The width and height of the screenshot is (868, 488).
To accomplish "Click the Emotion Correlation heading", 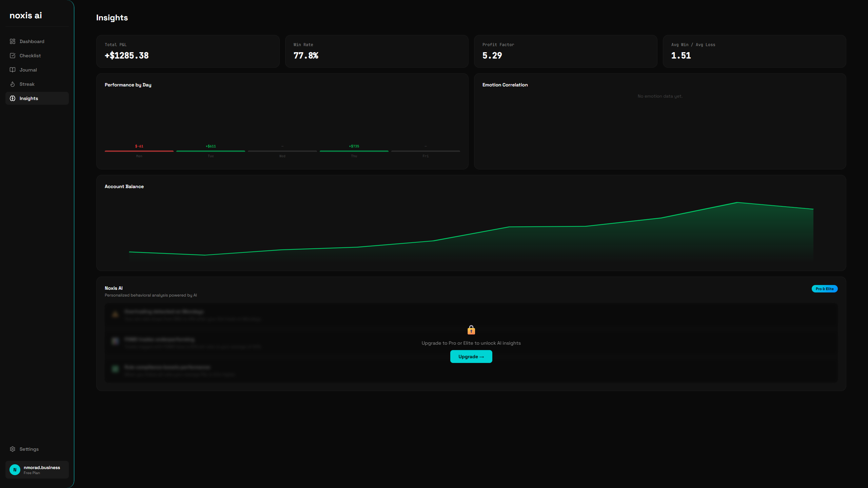I will pyautogui.click(x=505, y=85).
